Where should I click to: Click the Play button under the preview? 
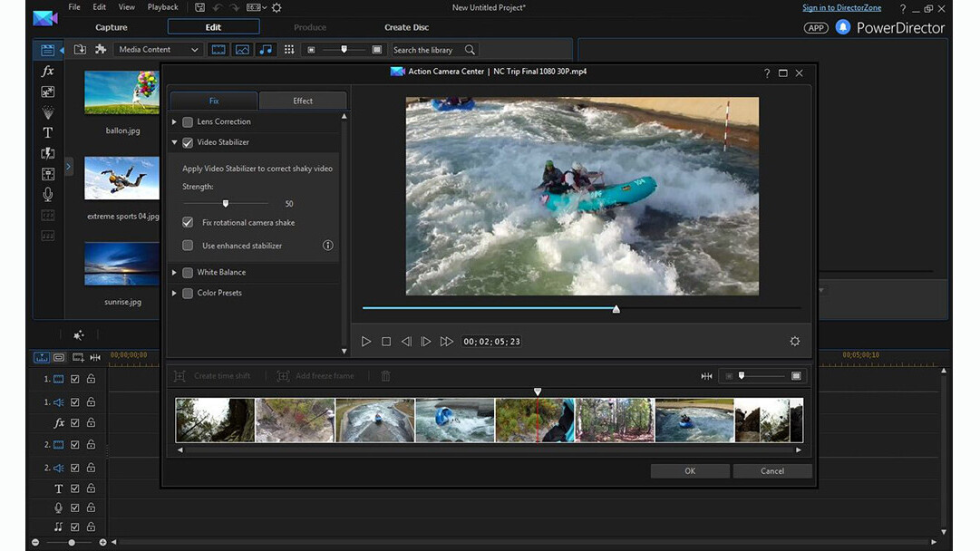click(x=366, y=342)
